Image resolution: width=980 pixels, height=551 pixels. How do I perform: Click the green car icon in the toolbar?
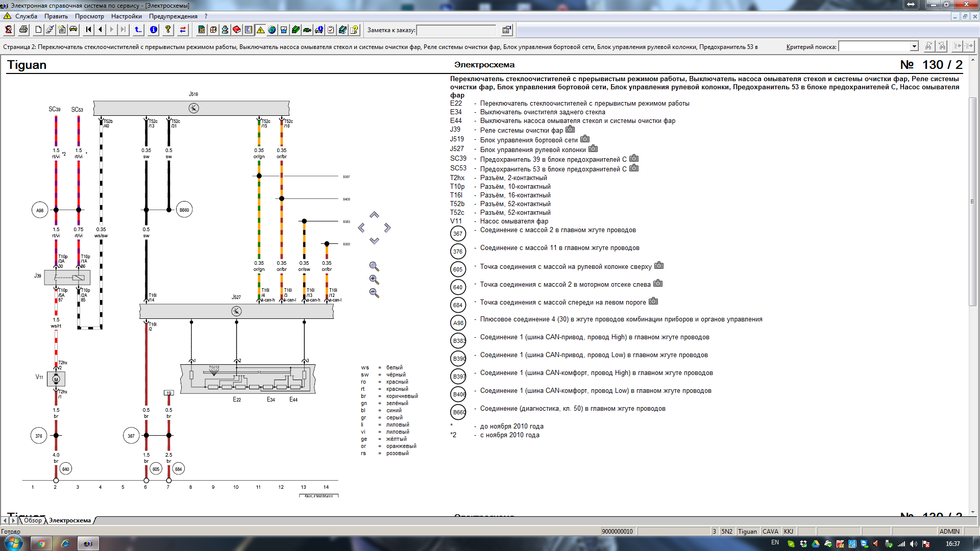[307, 30]
